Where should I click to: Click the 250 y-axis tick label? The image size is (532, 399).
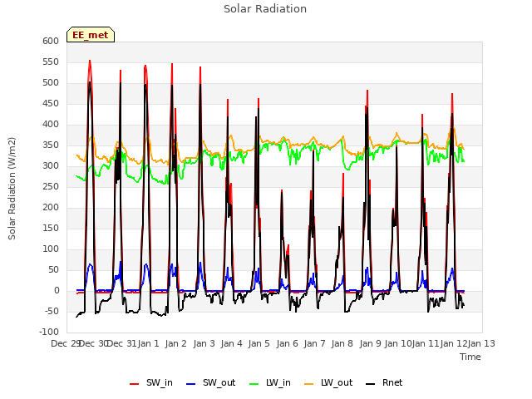pyautogui.click(x=51, y=186)
